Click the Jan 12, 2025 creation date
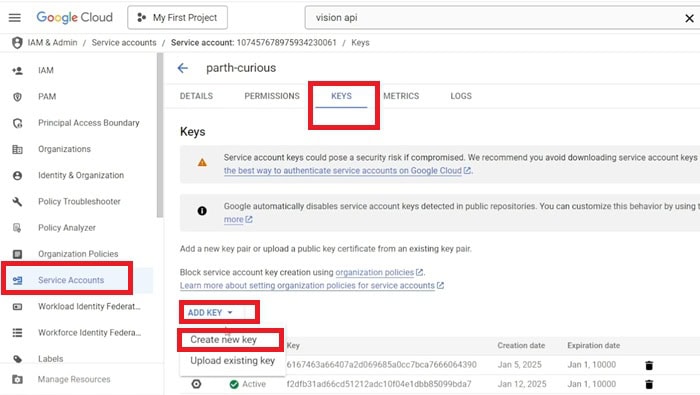700x395 pixels. (x=522, y=384)
